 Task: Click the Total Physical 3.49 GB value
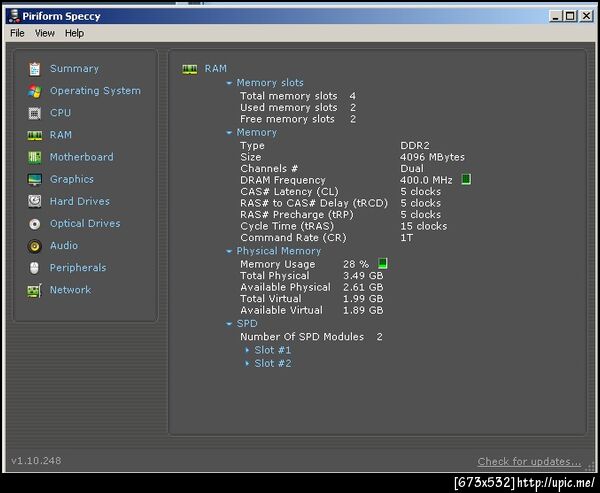(x=363, y=276)
